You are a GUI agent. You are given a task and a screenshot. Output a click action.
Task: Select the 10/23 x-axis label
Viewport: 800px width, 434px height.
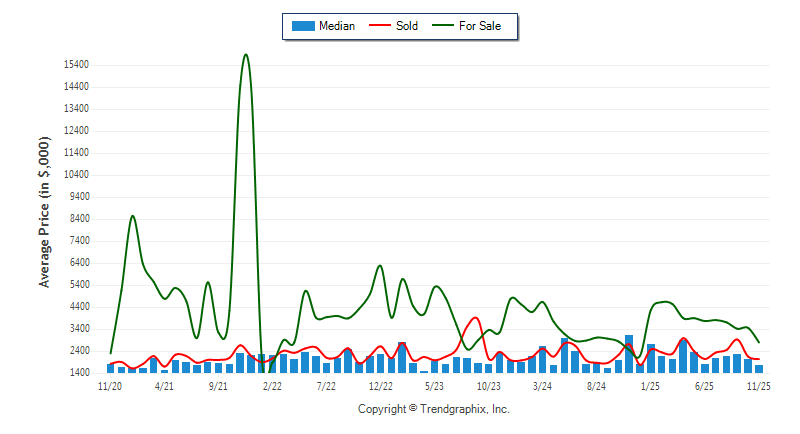coord(488,385)
